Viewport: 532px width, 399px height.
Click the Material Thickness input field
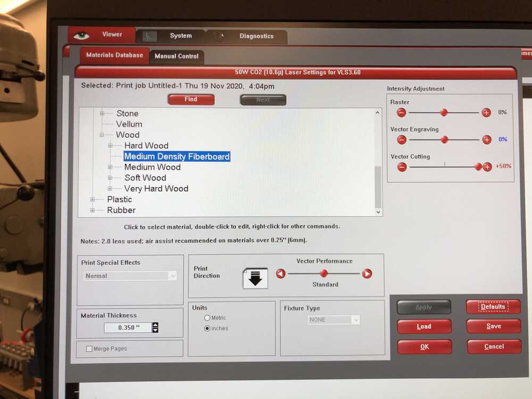click(x=127, y=328)
